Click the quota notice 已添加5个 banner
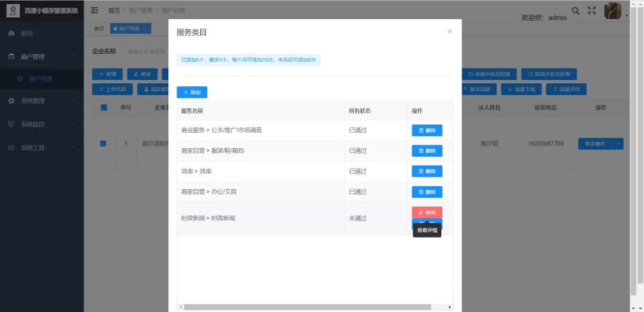Screen dimensions: 644x312 coord(249,60)
